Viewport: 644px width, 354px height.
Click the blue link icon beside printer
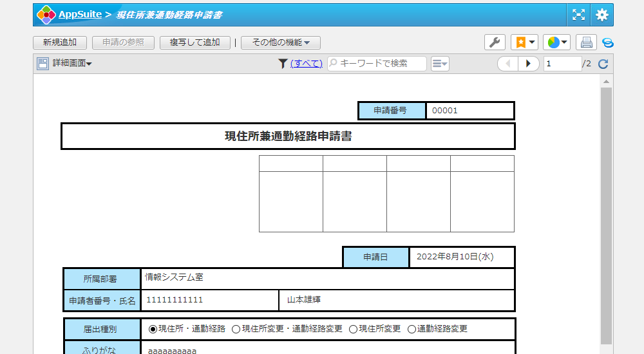click(607, 42)
